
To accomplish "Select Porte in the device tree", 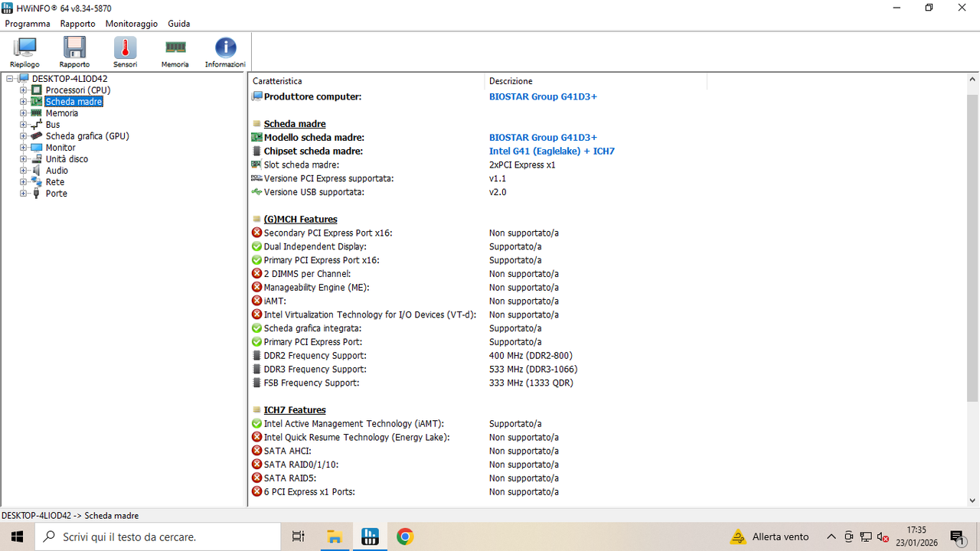I will click(56, 194).
